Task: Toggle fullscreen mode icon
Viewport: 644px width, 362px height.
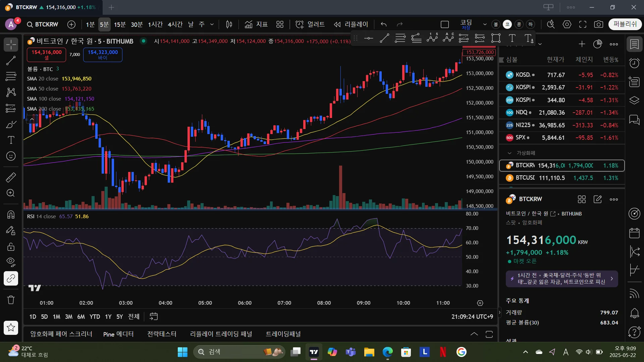Action: tap(583, 24)
